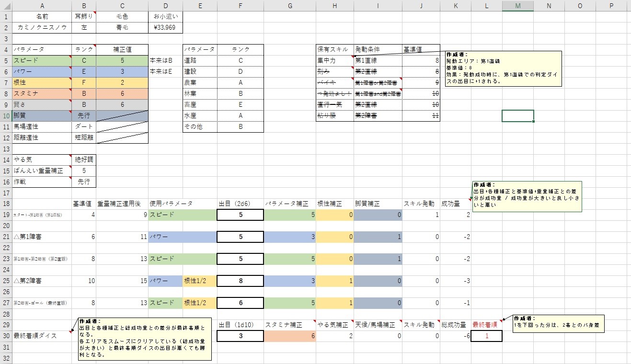Click the 根性補正 header cell
Viewport: 631px width, 364px height.
(x=335, y=204)
